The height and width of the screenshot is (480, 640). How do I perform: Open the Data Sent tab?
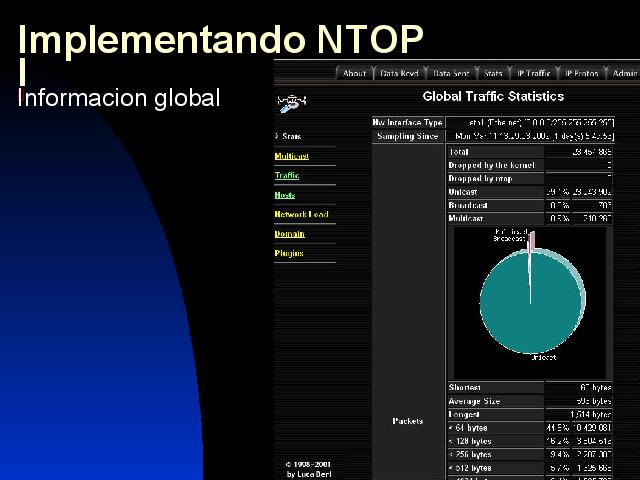click(451, 73)
